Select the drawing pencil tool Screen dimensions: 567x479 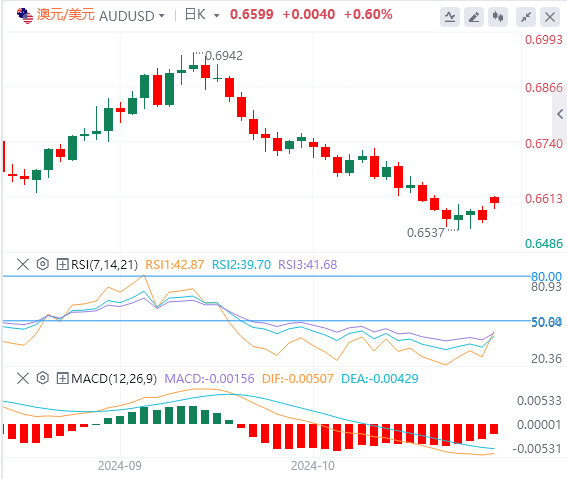click(x=474, y=17)
